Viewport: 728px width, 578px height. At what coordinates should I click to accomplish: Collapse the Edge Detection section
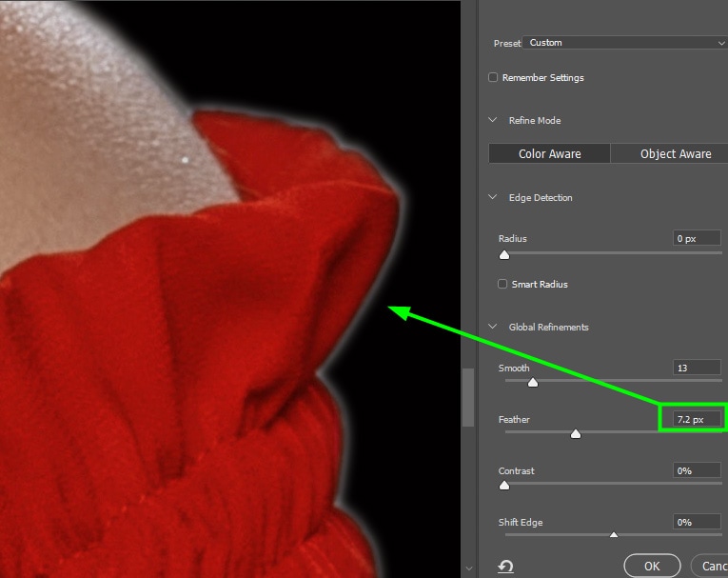point(493,197)
